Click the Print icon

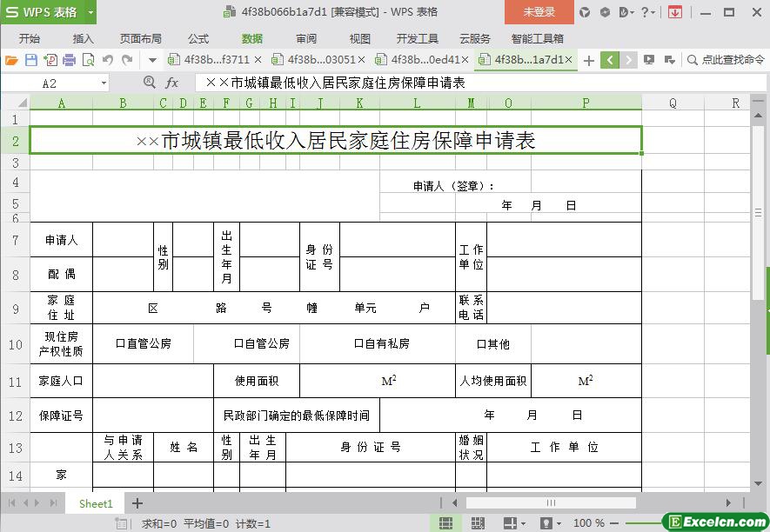click(69, 60)
